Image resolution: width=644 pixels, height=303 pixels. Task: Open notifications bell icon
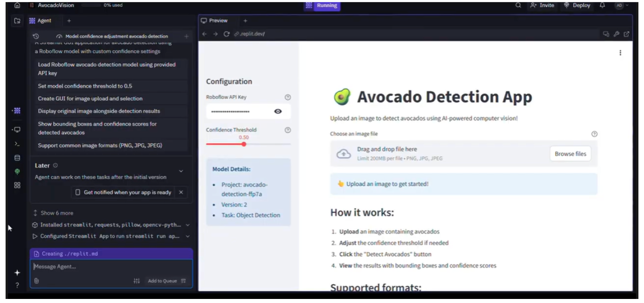pos(602,5)
